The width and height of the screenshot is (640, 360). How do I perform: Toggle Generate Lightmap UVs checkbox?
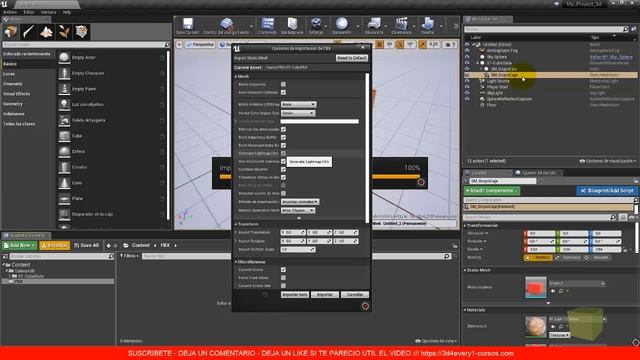pyautogui.click(x=283, y=153)
